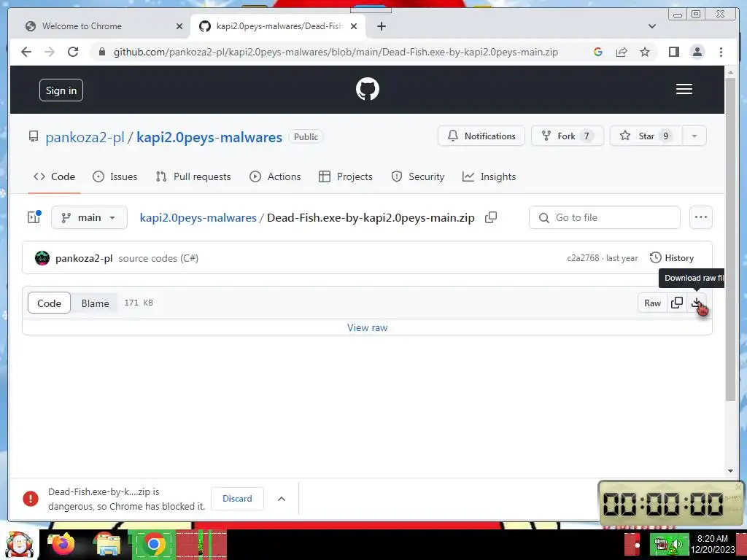This screenshot has height=560, width=747.
Task: Expand download options chevron in download bar
Action: (x=282, y=499)
